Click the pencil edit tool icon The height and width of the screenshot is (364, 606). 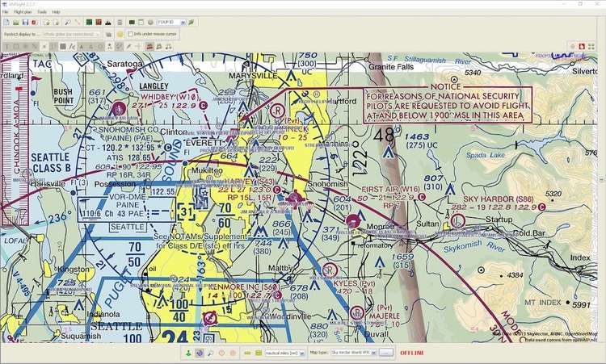128,47
